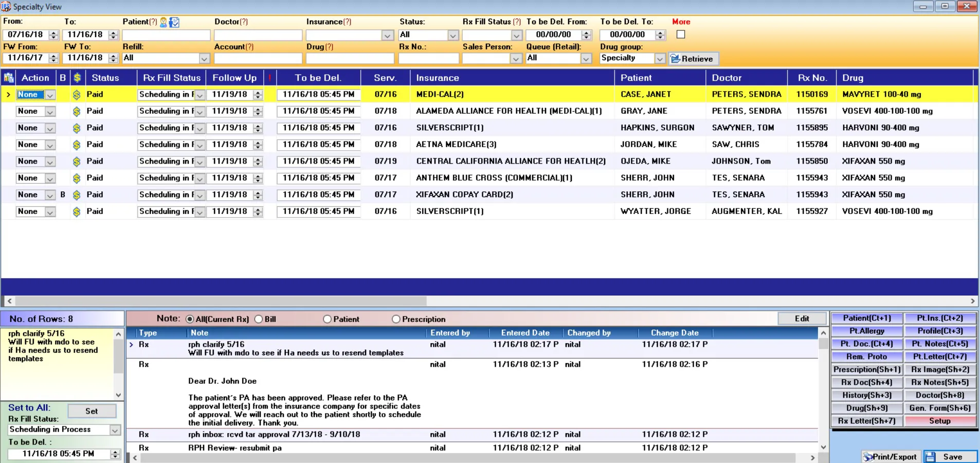The width and height of the screenshot is (980, 463).
Task: Enable the More checkbox
Action: click(x=681, y=34)
